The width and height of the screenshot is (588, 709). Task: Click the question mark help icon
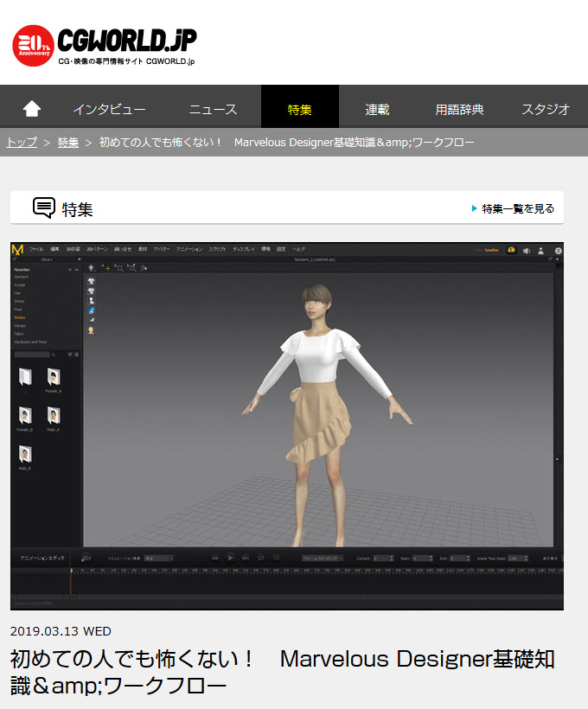tap(559, 251)
